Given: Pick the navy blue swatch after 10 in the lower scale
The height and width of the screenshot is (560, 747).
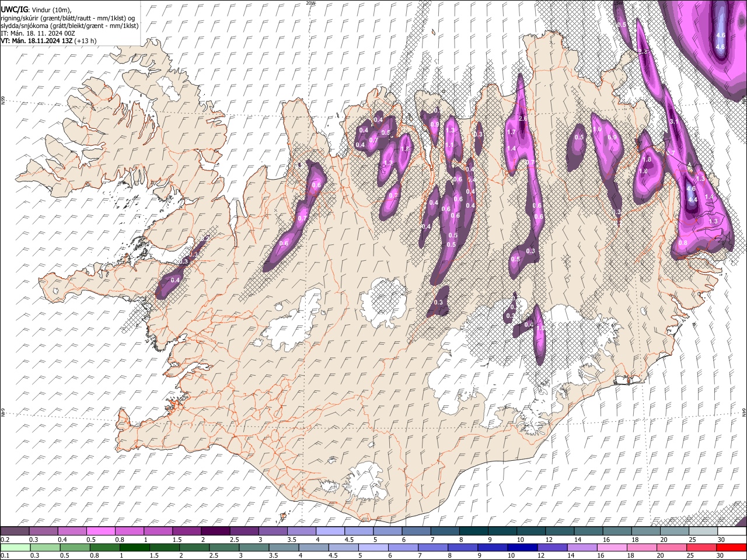Looking at the screenshot, I should pyautogui.click(x=522, y=547).
